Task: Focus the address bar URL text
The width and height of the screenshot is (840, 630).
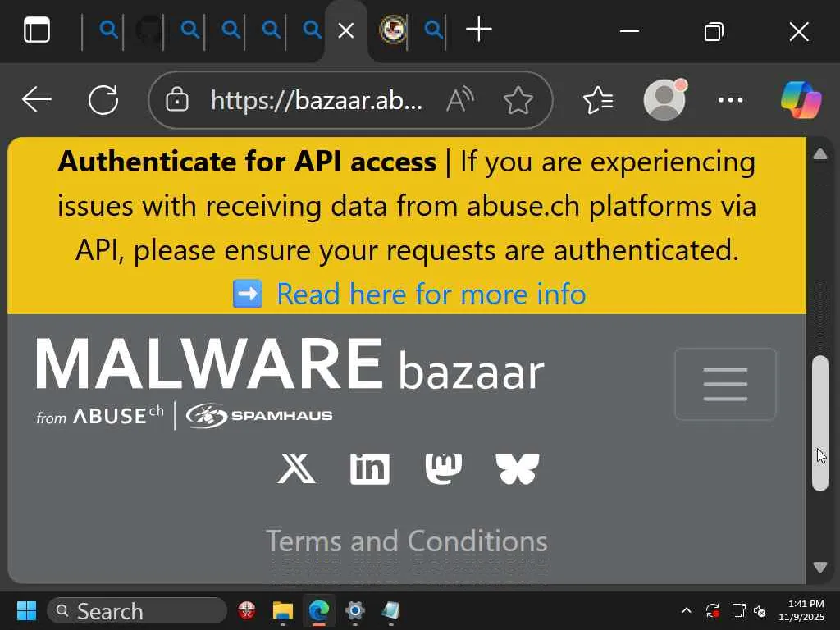Action: click(316, 99)
